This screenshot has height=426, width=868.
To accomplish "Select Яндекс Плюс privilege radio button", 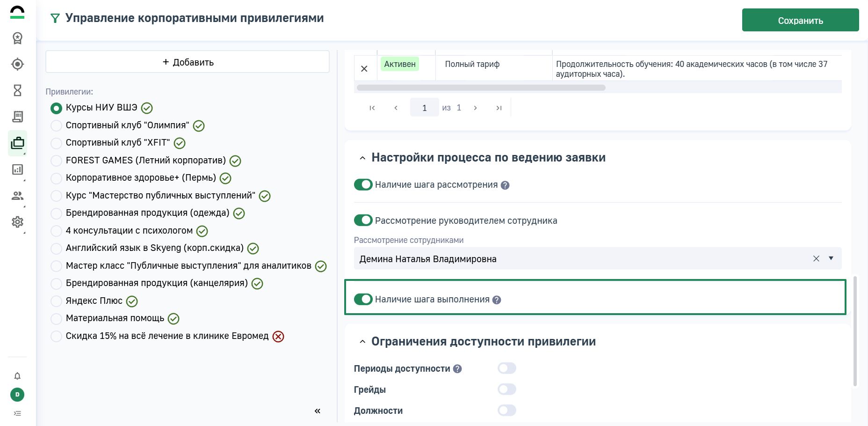I will pos(56,301).
